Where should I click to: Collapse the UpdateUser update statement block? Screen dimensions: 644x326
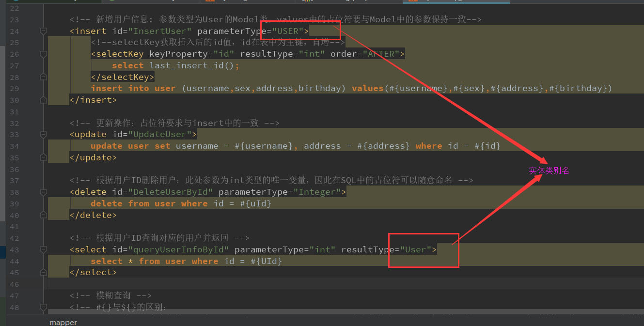[x=43, y=134]
